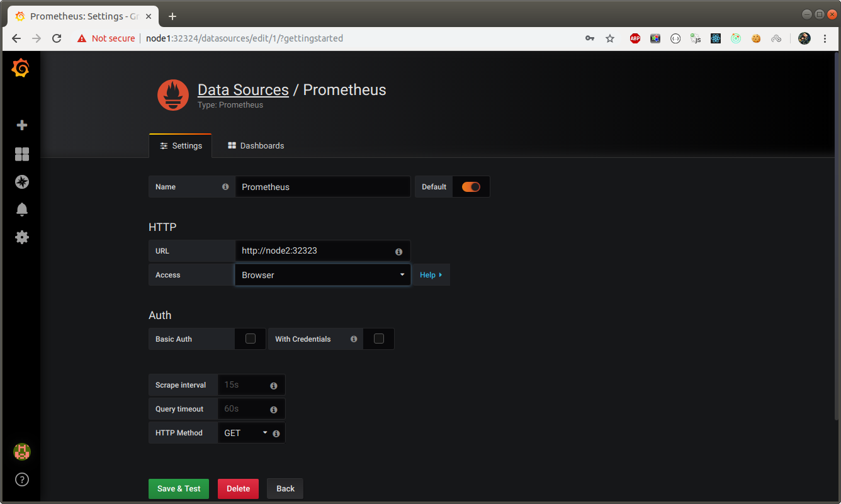This screenshot has height=504, width=841.
Task: Bookmark this page with the star icon
Action: [x=610, y=38]
